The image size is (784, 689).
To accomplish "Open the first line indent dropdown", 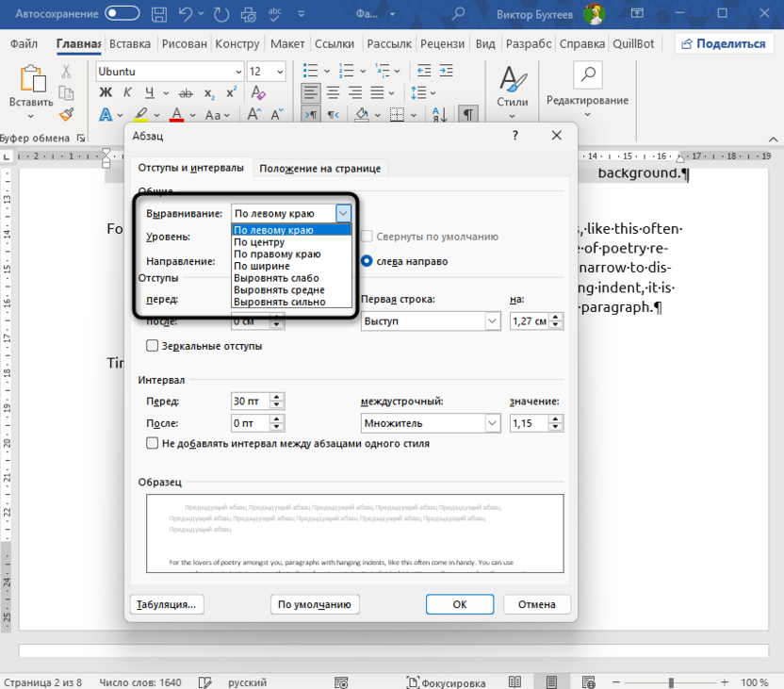I will [492, 321].
